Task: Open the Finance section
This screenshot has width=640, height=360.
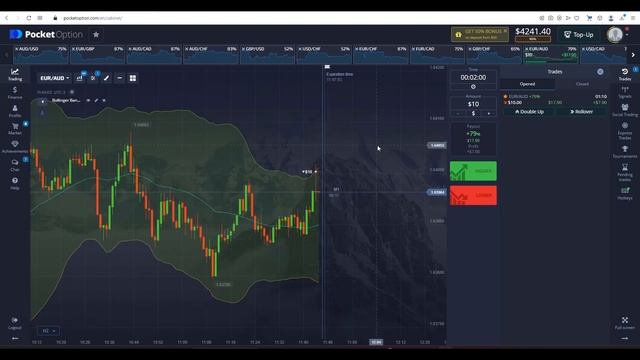Action: pos(15,93)
